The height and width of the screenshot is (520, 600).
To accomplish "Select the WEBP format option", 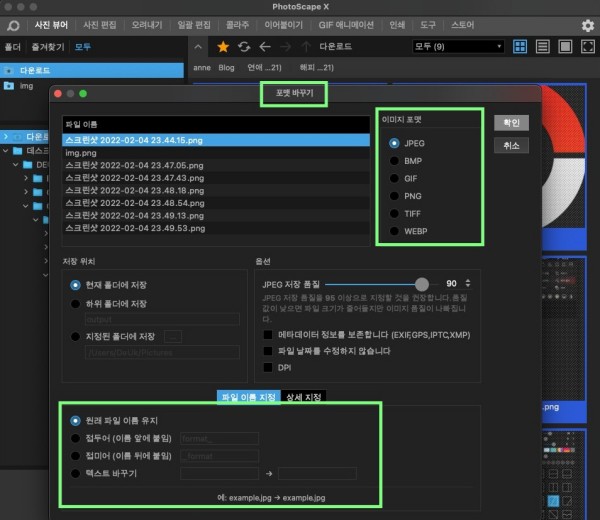I will (x=395, y=231).
